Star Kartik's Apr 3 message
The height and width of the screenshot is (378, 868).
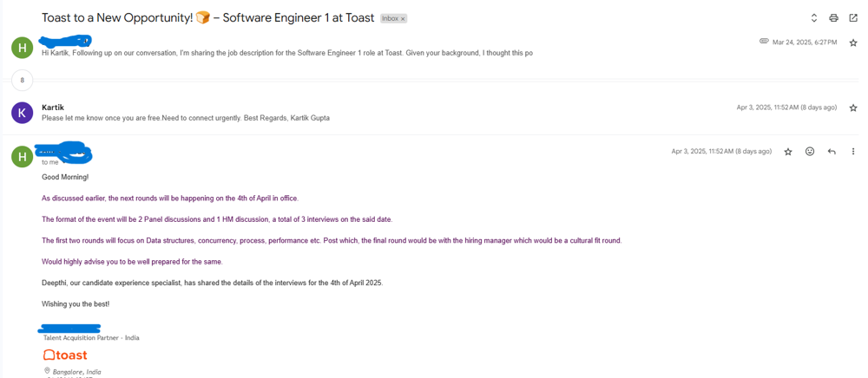pyautogui.click(x=853, y=108)
